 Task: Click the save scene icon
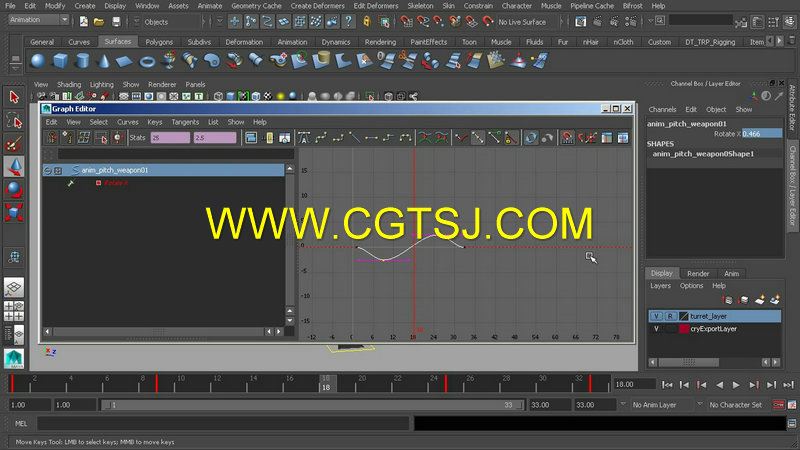pyautogui.click(x=116, y=22)
